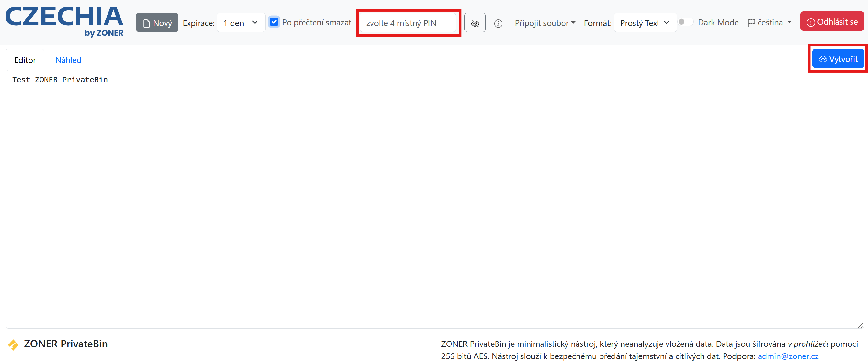This screenshot has height=362, width=868.
Task: Grab the editor textarea resize handle
Action: (x=861, y=325)
